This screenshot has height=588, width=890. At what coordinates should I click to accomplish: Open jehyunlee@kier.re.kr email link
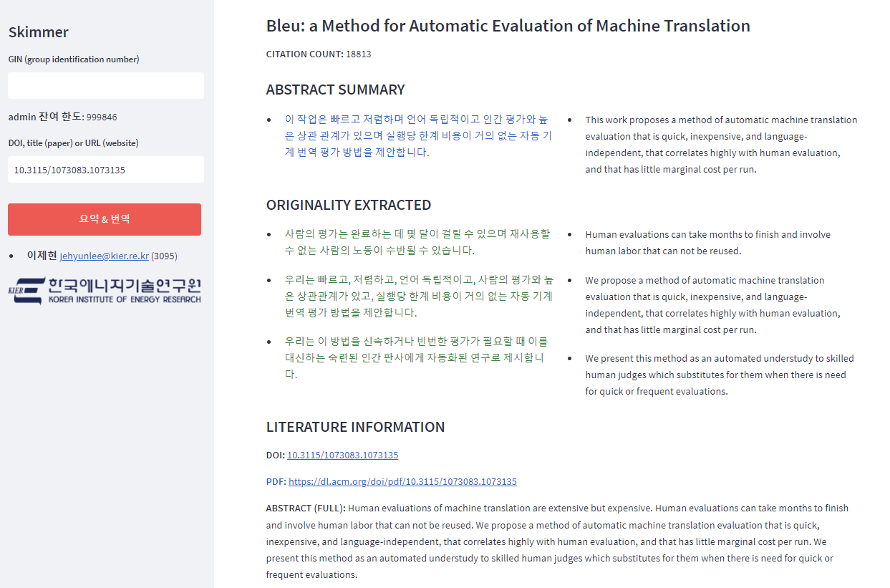click(105, 256)
